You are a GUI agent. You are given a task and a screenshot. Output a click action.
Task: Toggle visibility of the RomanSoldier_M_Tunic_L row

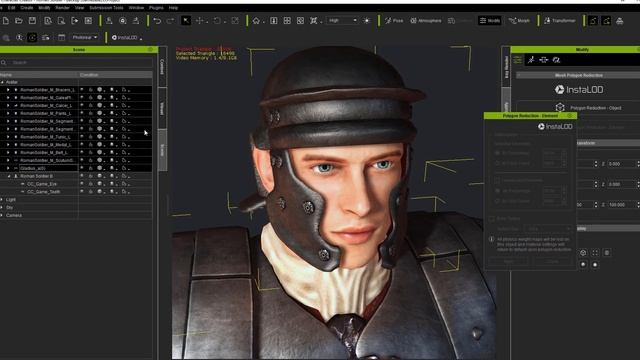tap(82, 137)
